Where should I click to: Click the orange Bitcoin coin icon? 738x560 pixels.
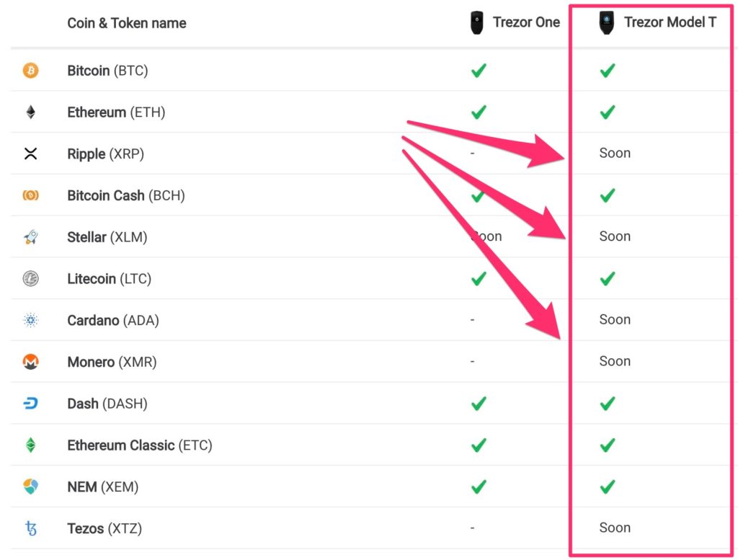click(x=30, y=71)
